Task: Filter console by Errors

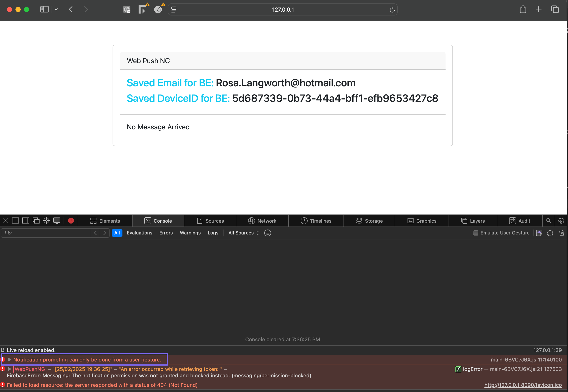Action: point(166,233)
